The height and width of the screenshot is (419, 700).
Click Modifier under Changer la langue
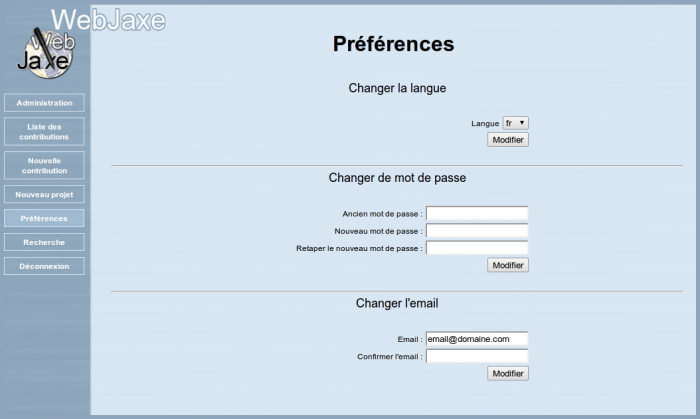pyautogui.click(x=508, y=140)
